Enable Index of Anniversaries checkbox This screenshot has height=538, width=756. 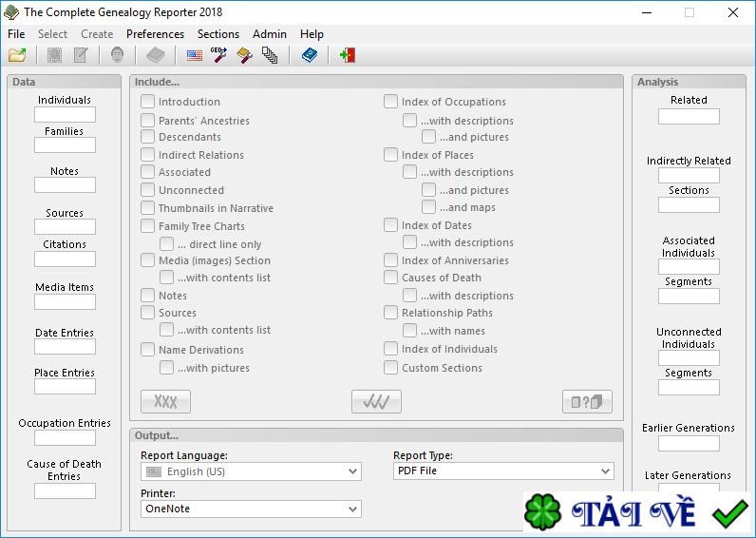[x=390, y=260]
